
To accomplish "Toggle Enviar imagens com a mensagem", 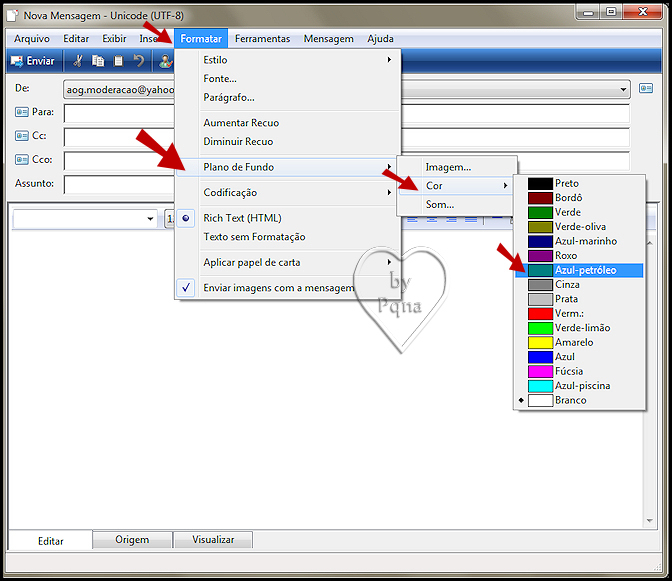I will pyautogui.click(x=278, y=288).
